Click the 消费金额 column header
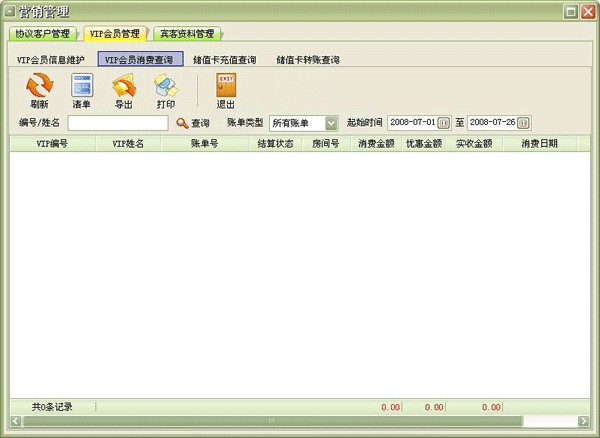The image size is (600, 438). [376, 144]
